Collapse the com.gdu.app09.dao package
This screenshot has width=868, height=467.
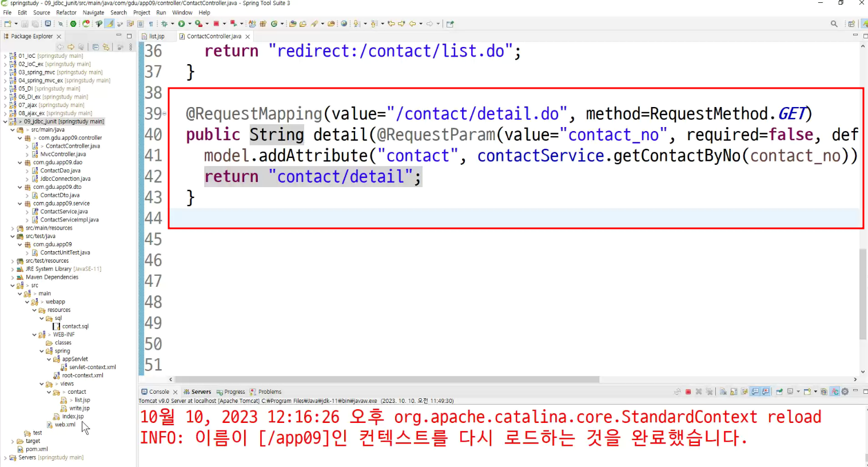pyautogui.click(x=20, y=163)
